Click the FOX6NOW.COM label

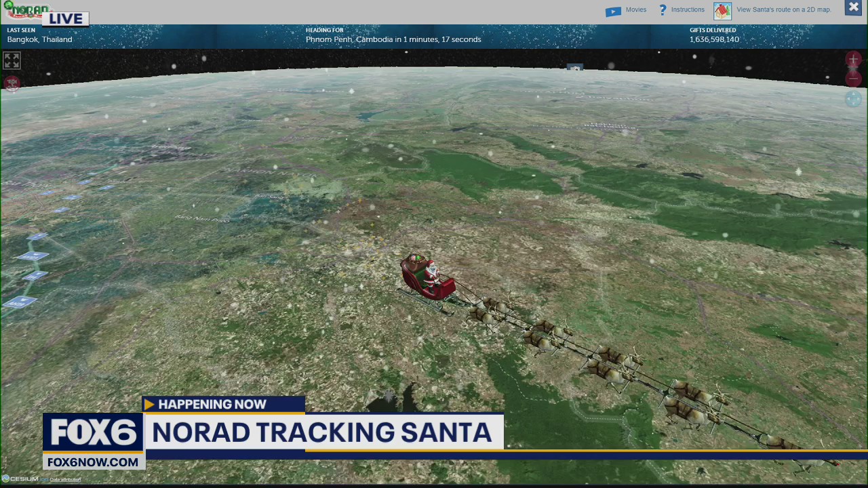point(93,462)
